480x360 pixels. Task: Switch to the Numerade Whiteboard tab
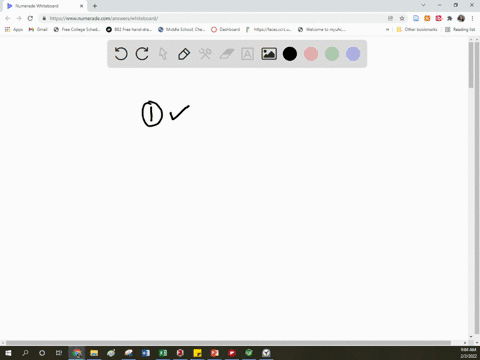point(44,6)
